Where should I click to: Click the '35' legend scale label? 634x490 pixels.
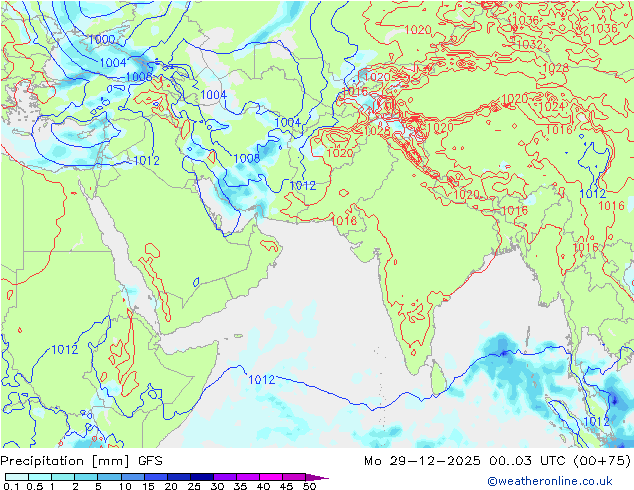tap(240, 486)
